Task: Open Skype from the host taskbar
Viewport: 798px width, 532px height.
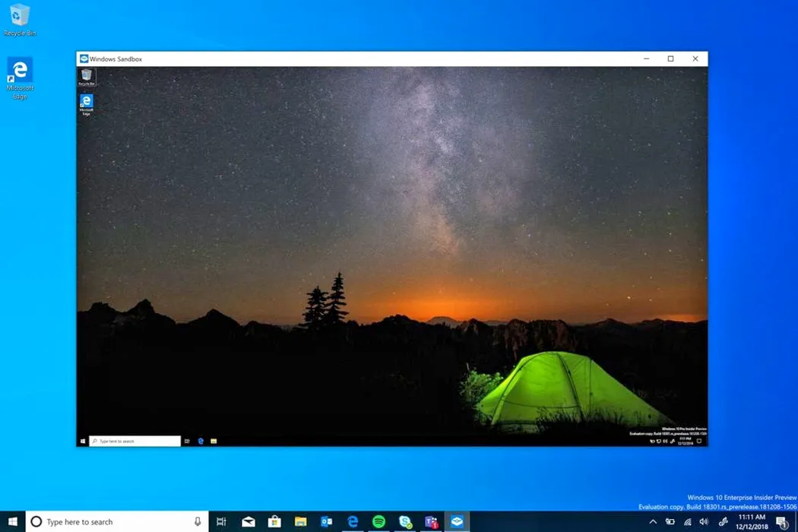Action: click(405, 521)
